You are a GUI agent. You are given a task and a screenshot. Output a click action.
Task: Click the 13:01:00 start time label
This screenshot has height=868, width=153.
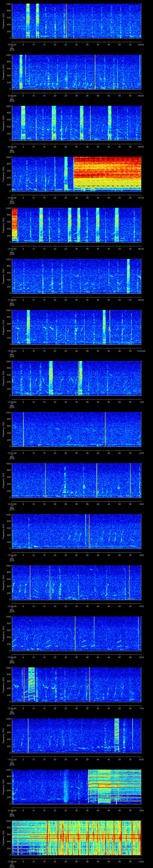[12, 453]
